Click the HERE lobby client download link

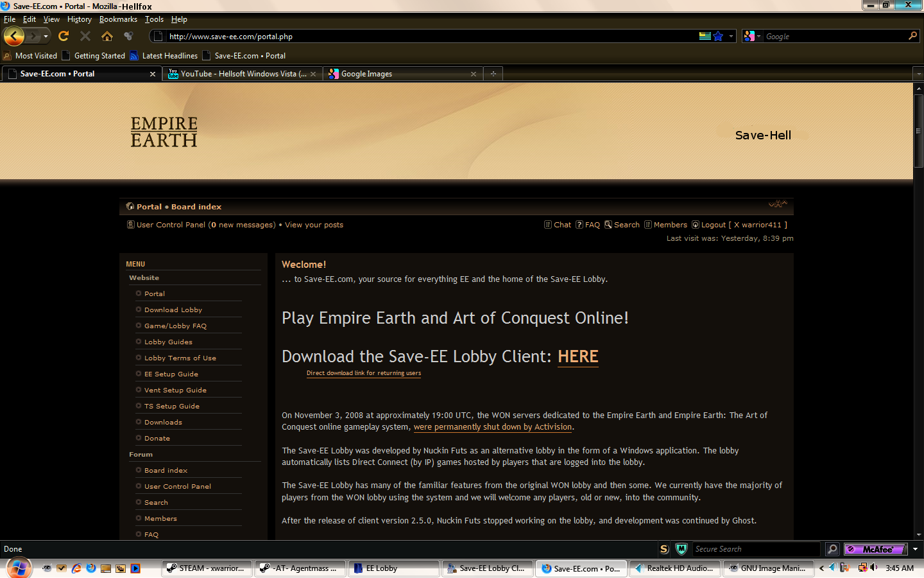[577, 357]
